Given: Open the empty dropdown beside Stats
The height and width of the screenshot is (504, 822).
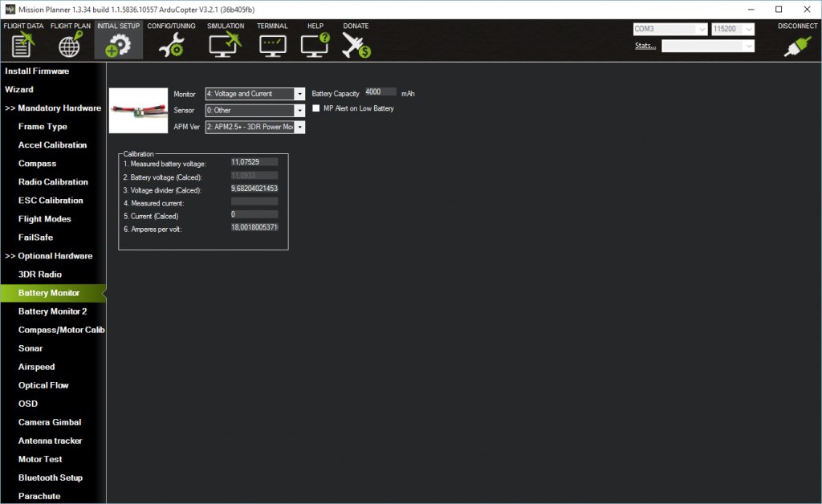Looking at the screenshot, I should [708, 46].
